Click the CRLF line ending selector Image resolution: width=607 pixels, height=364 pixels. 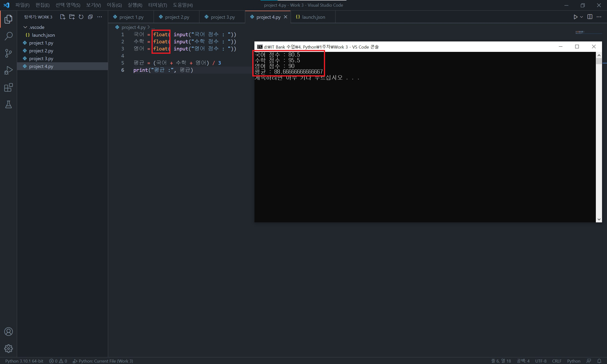coord(556,361)
